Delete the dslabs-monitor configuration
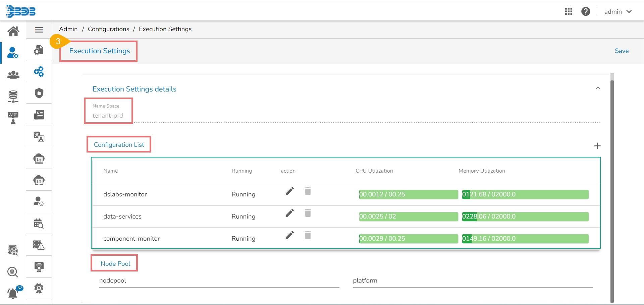This screenshot has height=305, width=644. [x=308, y=191]
